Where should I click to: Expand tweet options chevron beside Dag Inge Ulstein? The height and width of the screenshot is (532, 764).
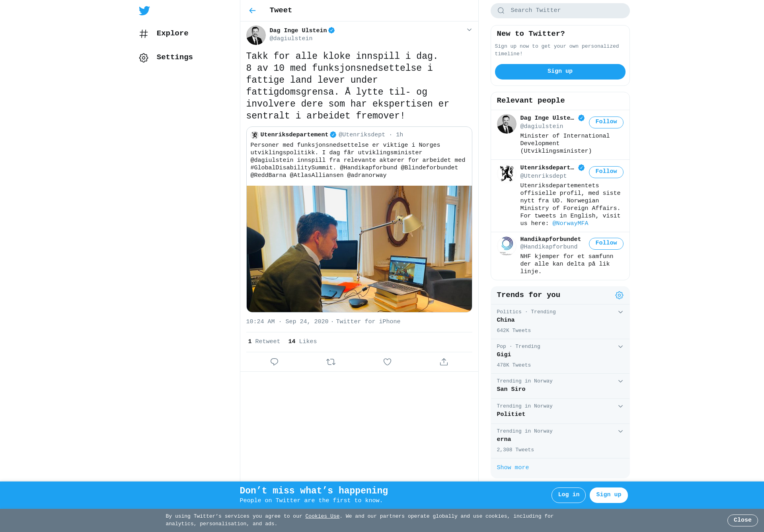[x=469, y=30]
